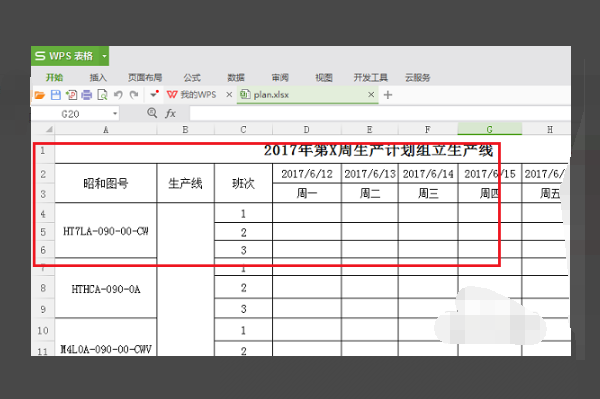Select row 8 header
The height and width of the screenshot is (399, 600).
pos(43,288)
